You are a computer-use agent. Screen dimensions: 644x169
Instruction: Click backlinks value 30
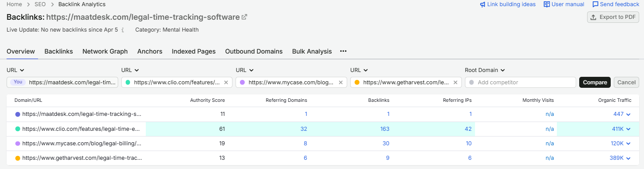click(x=386, y=144)
